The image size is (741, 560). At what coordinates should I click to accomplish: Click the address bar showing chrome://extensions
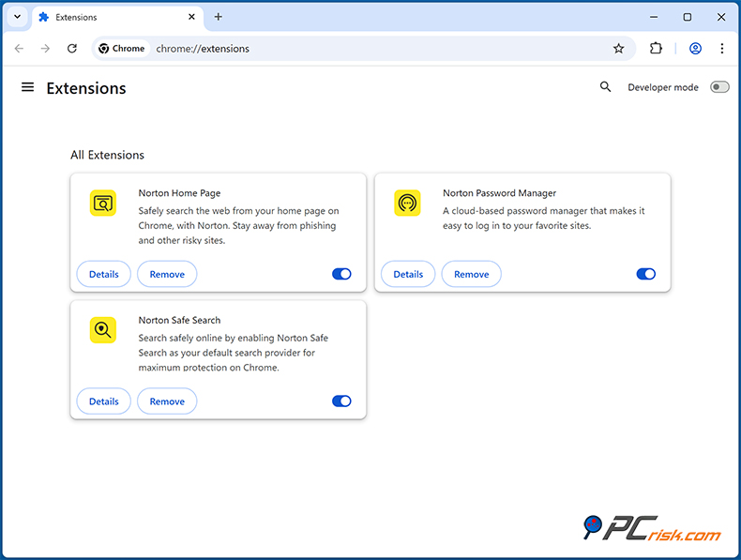375,49
